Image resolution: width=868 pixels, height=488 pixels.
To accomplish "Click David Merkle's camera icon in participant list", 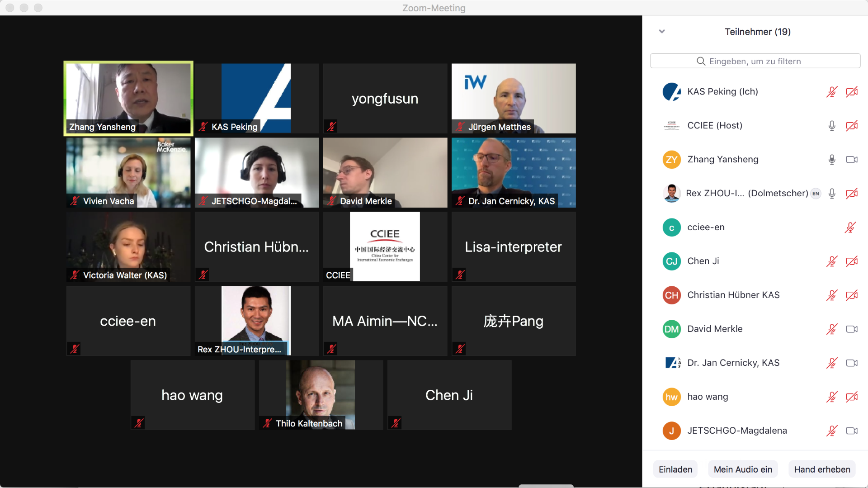I will [852, 329].
